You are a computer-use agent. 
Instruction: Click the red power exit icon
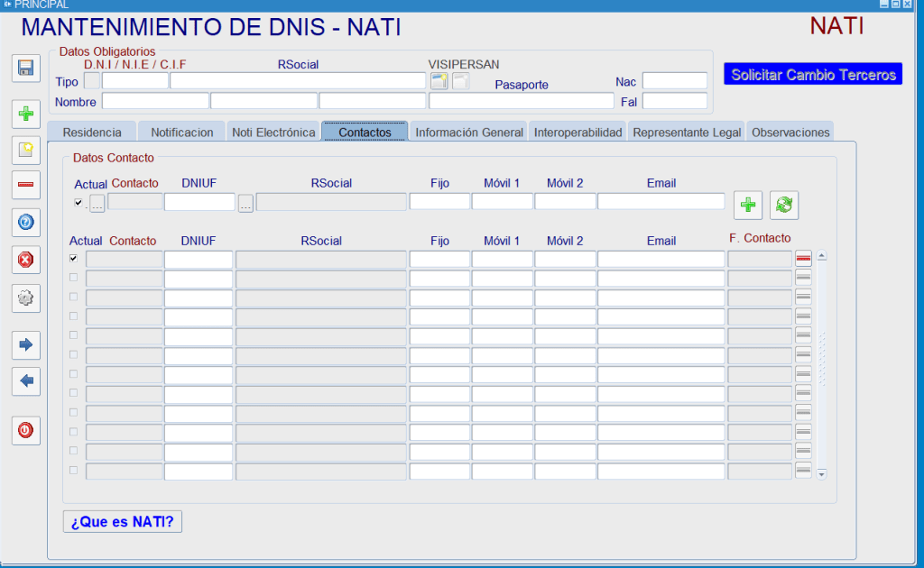coord(25,430)
